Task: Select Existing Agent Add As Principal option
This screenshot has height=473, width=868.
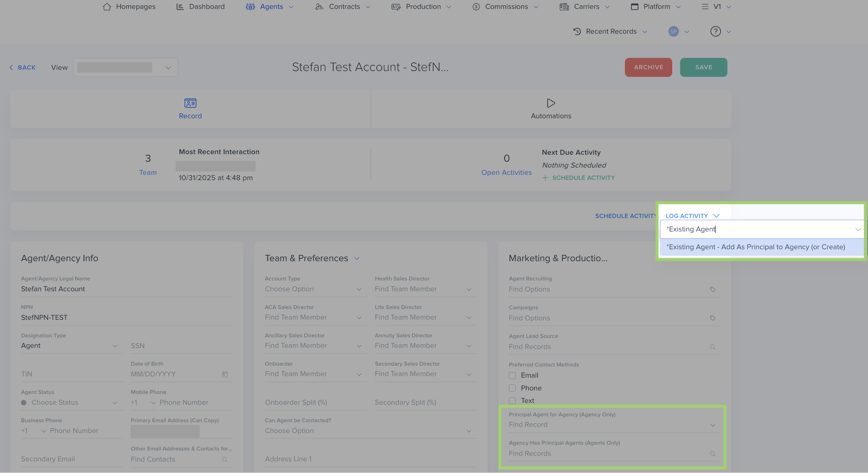Action: [755, 247]
